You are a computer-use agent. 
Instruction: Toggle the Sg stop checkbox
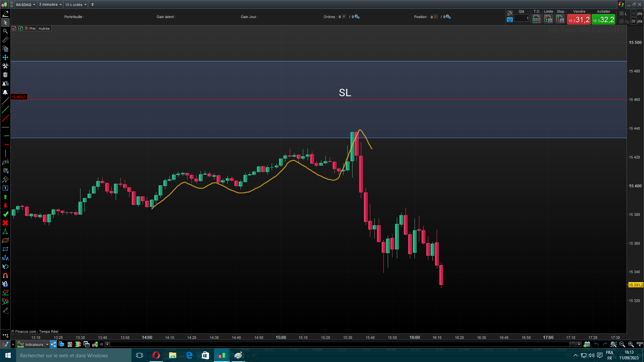pos(622,21)
